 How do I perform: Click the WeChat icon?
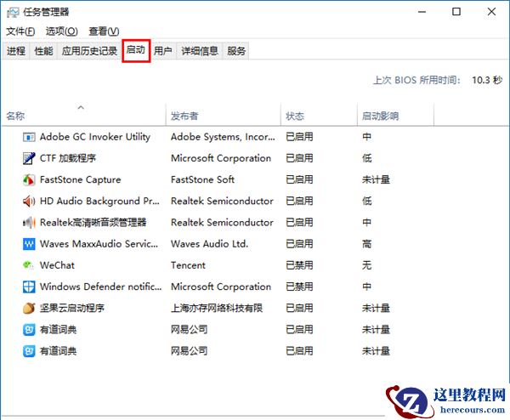pyautogui.click(x=28, y=265)
